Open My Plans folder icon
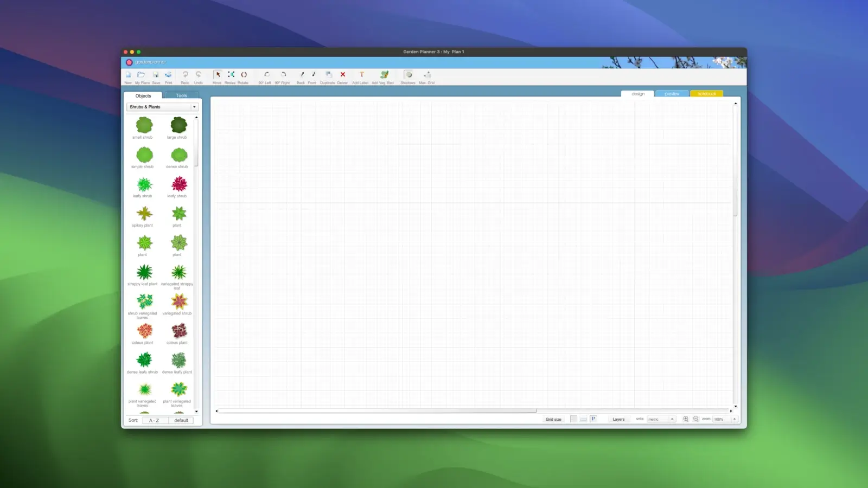Viewport: 868px width, 488px height. pyautogui.click(x=141, y=75)
